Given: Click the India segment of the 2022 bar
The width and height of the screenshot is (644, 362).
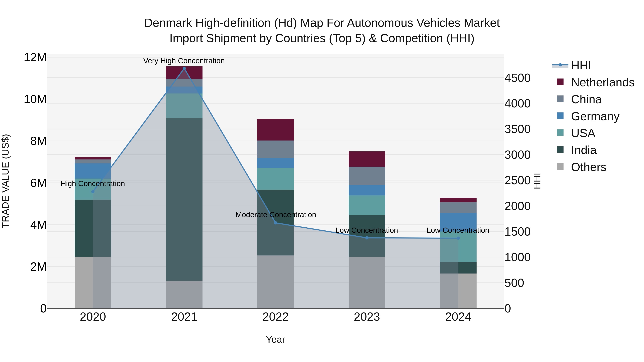Looking at the screenshot, I should coord(275,222).
